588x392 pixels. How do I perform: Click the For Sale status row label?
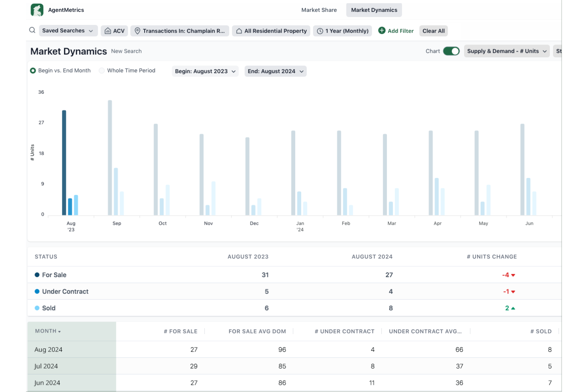54,275
